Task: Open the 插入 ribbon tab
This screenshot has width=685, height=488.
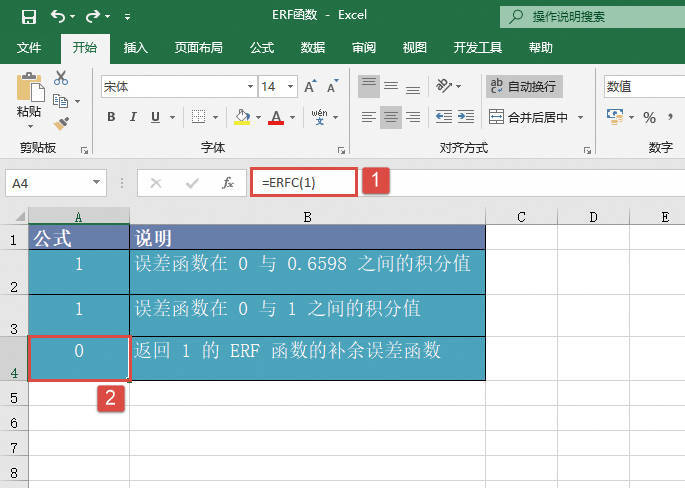Action: click(135, 47)
